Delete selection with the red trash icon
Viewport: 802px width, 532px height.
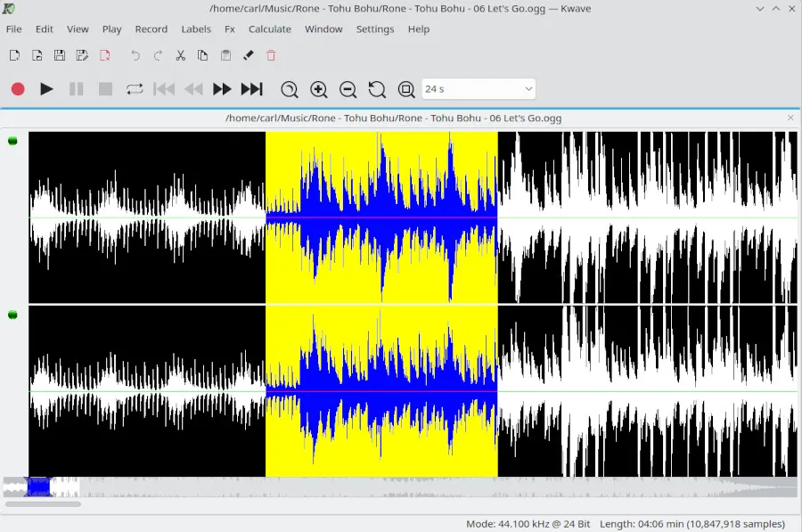point(271,55)
